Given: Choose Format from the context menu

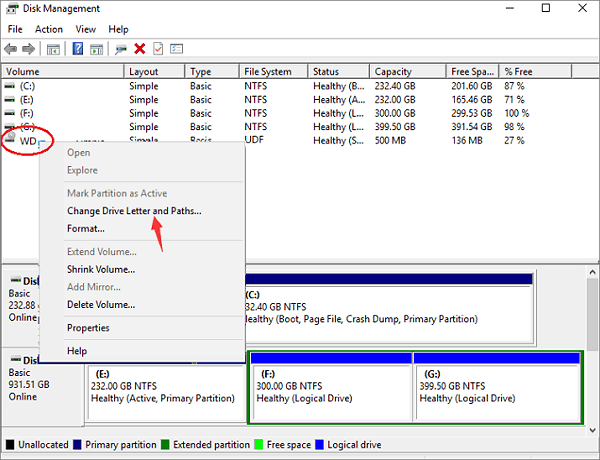Looking at the screenshot, I should tap(86, 229).
